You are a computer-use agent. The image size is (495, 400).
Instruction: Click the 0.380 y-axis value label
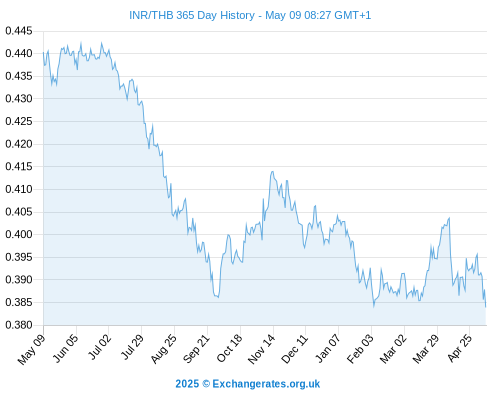tap(19, 325)
